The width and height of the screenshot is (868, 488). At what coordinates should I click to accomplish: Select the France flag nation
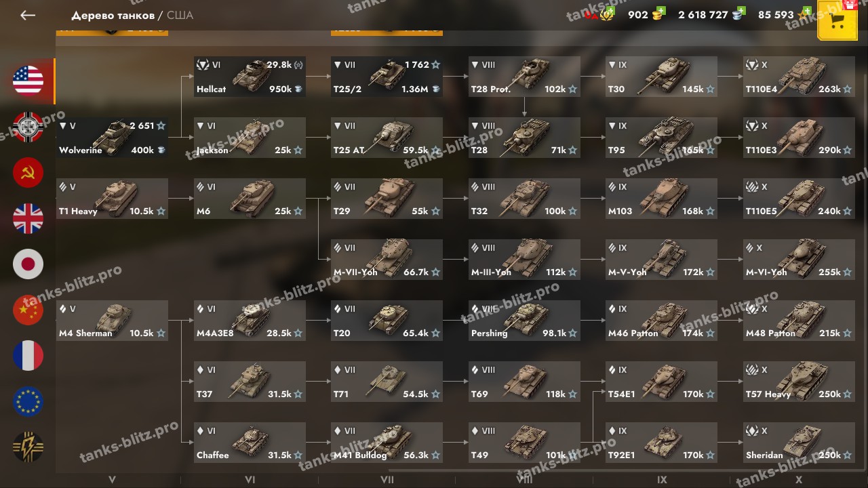pyautogui.click(x=28, y=356)
